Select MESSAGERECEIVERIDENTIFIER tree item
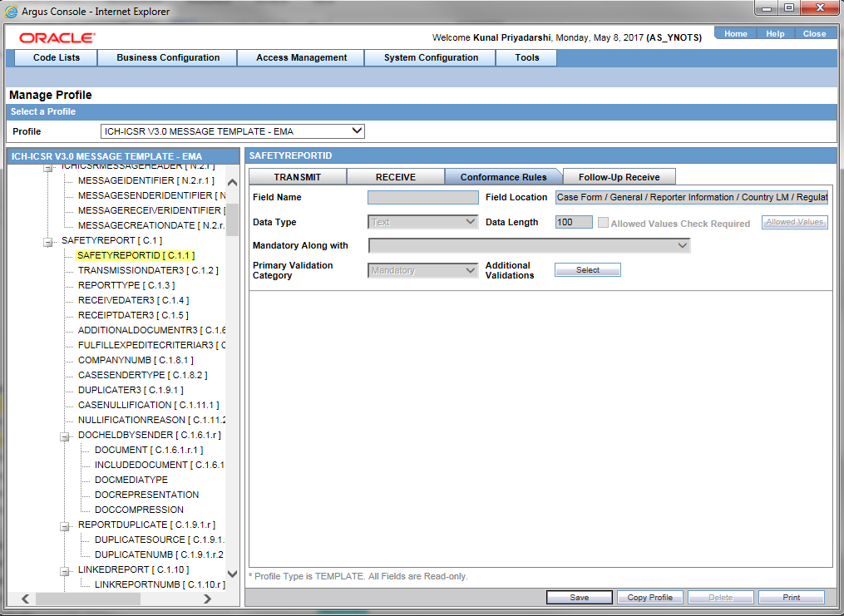The image size is (844, 616). 152,211
